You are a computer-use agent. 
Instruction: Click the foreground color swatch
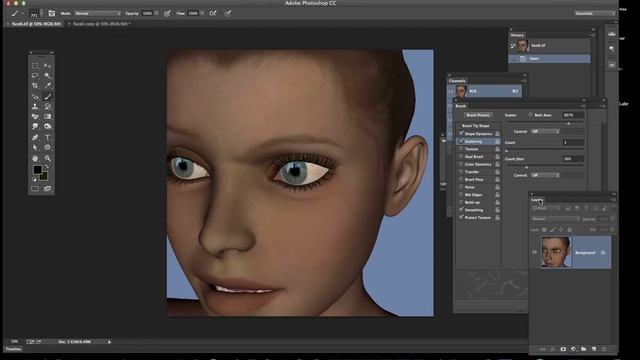(x=37, y=169)
